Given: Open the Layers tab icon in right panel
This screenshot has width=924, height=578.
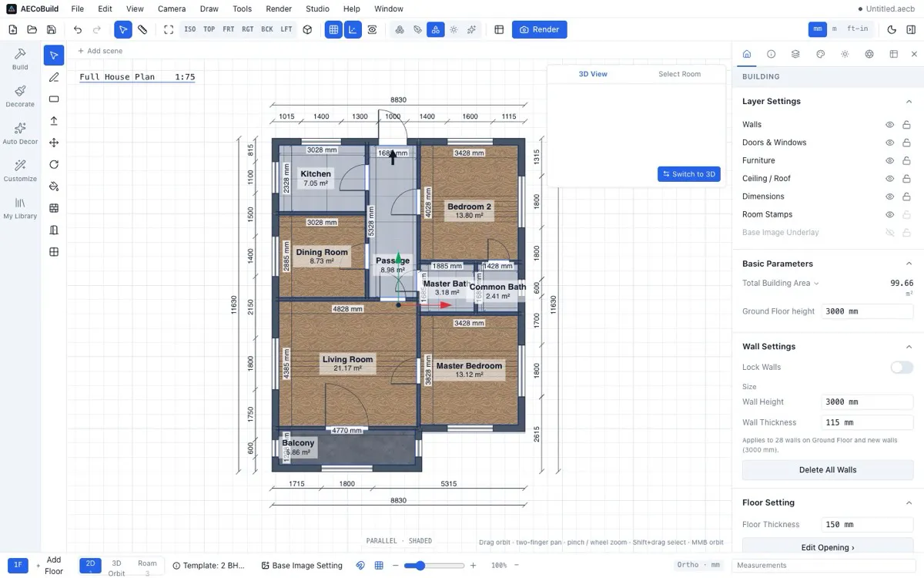Looking at the screenshot, I should 795,54.
